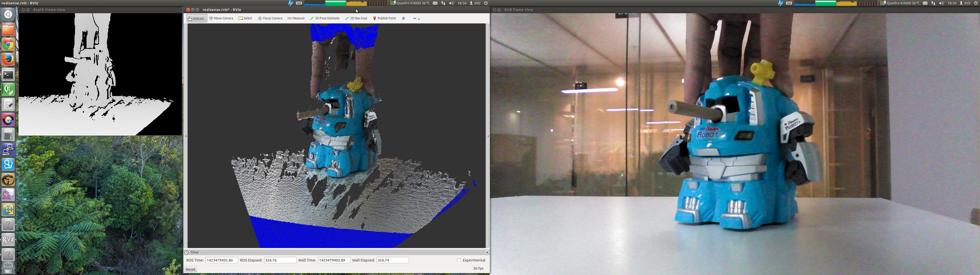The width and height of the screenshot is (980, 275).
Task: Select the Move Camera tool
Action: (221, 18)
